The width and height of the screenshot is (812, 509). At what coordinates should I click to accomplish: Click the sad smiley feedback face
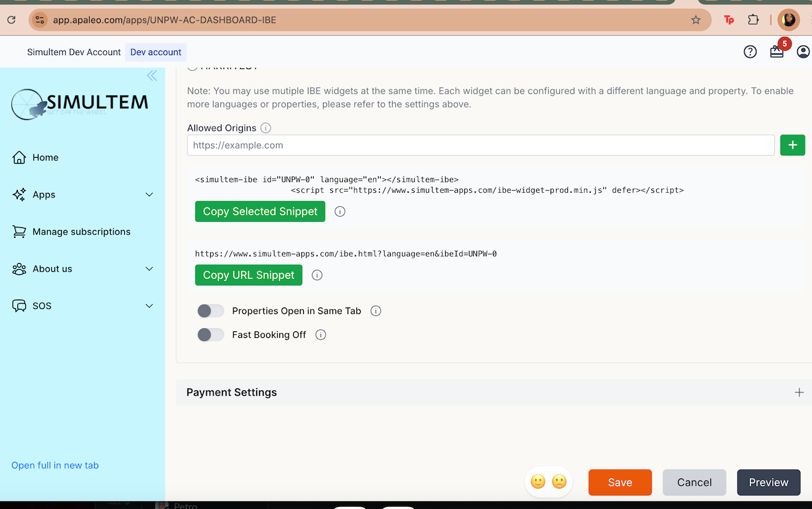[559, 482]
